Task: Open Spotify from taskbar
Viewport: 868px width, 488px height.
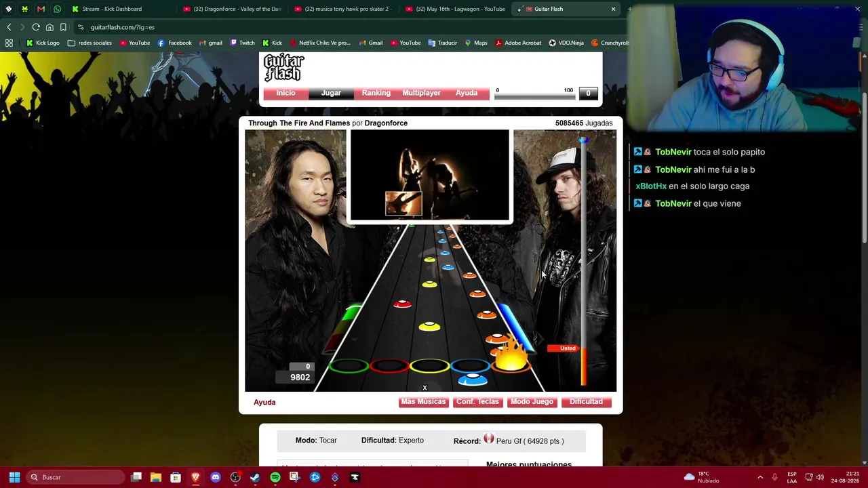Action: [275, 477]
